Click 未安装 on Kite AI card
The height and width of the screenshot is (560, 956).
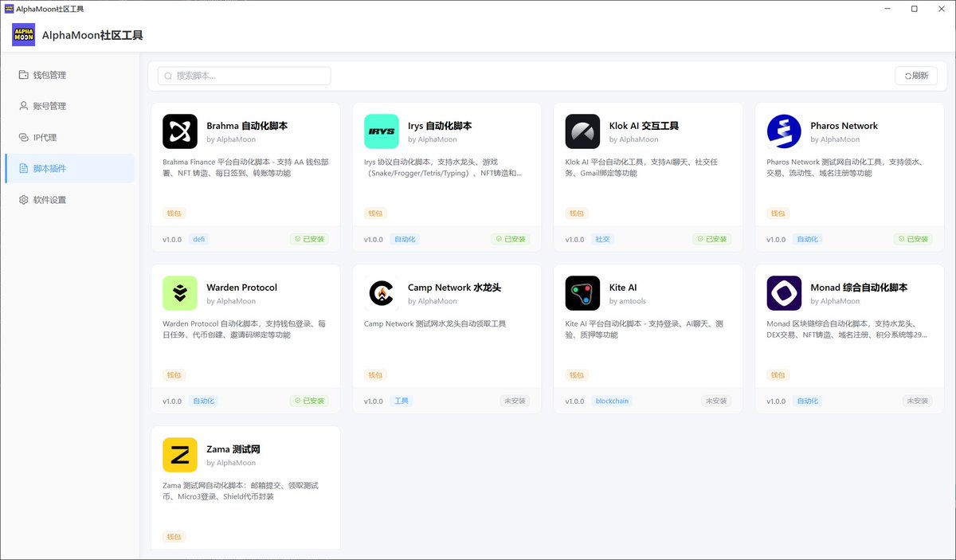716,401
